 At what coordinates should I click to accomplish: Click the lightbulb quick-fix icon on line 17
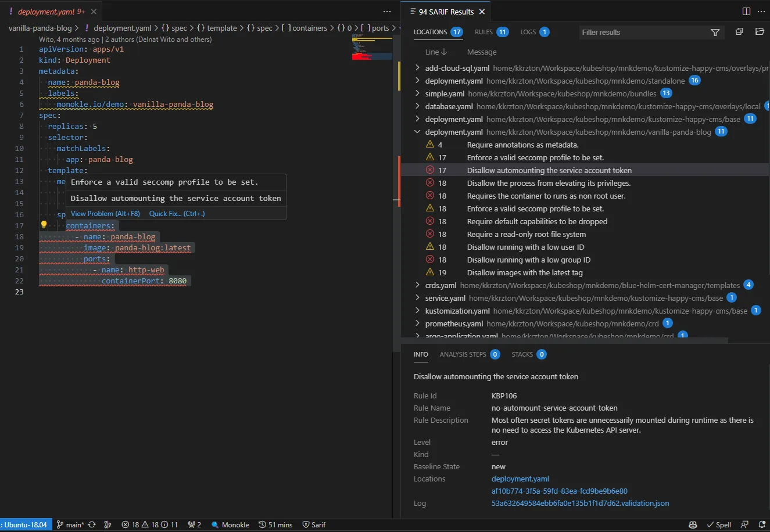coord(44,225)
